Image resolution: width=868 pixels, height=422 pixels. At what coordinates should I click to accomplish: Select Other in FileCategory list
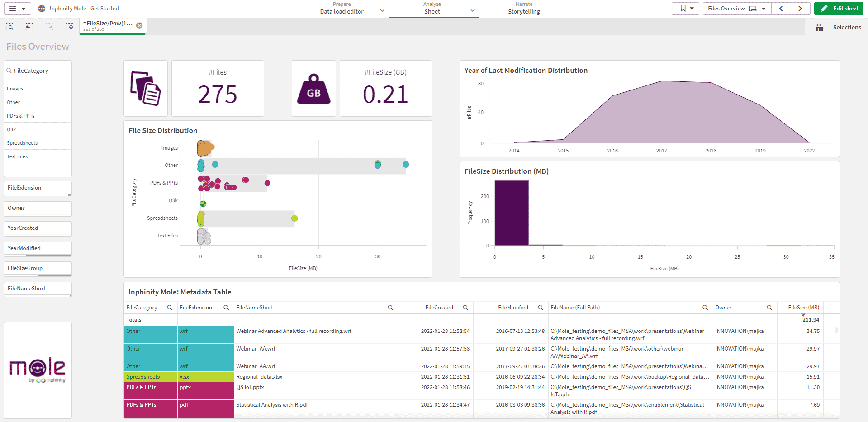38,102
